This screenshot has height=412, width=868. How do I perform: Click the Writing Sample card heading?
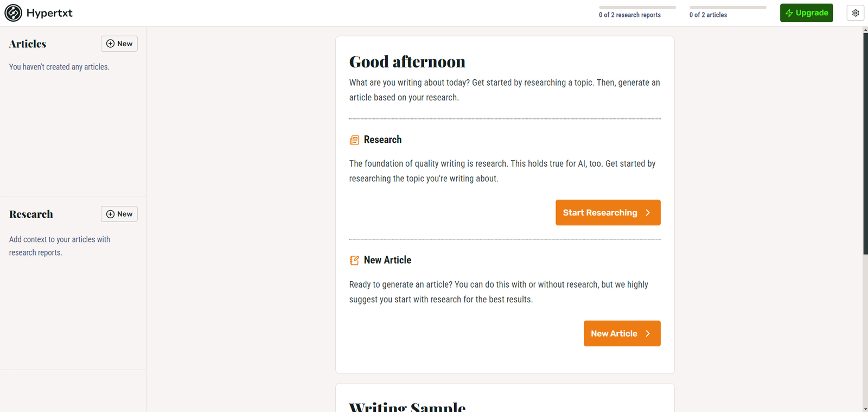pyautogui.click(x=407, y=407)
